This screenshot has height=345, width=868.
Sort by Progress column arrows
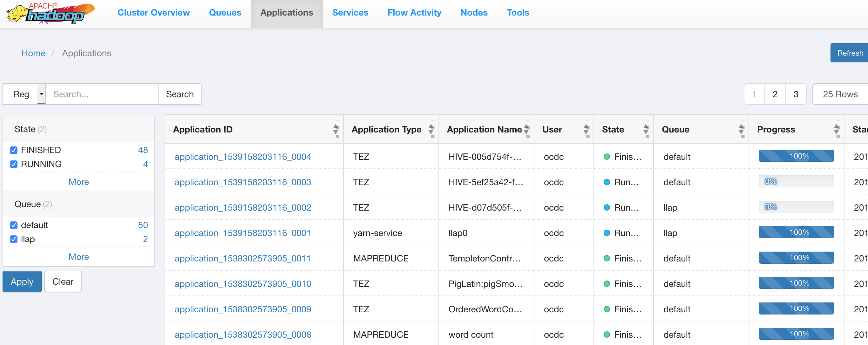click(x=837, y=129)
